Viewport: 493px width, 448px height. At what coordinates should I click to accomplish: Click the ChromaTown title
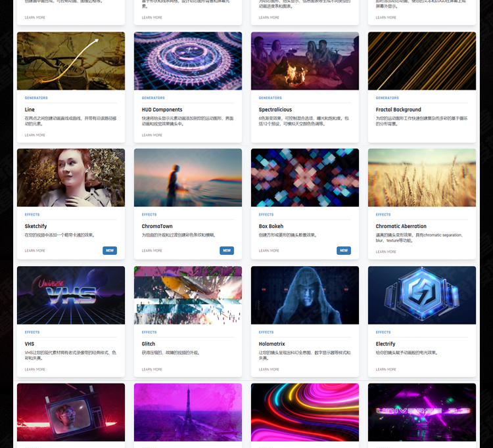(157, 226)
